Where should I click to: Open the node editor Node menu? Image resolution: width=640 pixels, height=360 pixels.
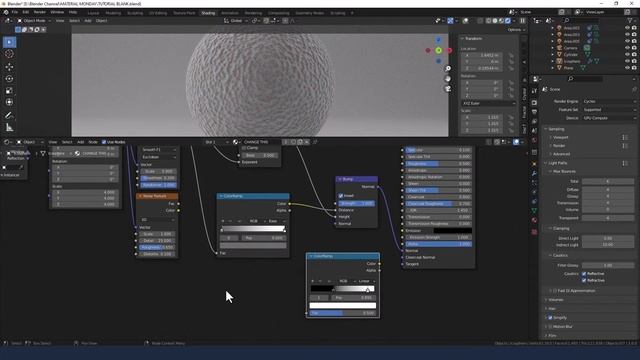(x=93, y=142)
